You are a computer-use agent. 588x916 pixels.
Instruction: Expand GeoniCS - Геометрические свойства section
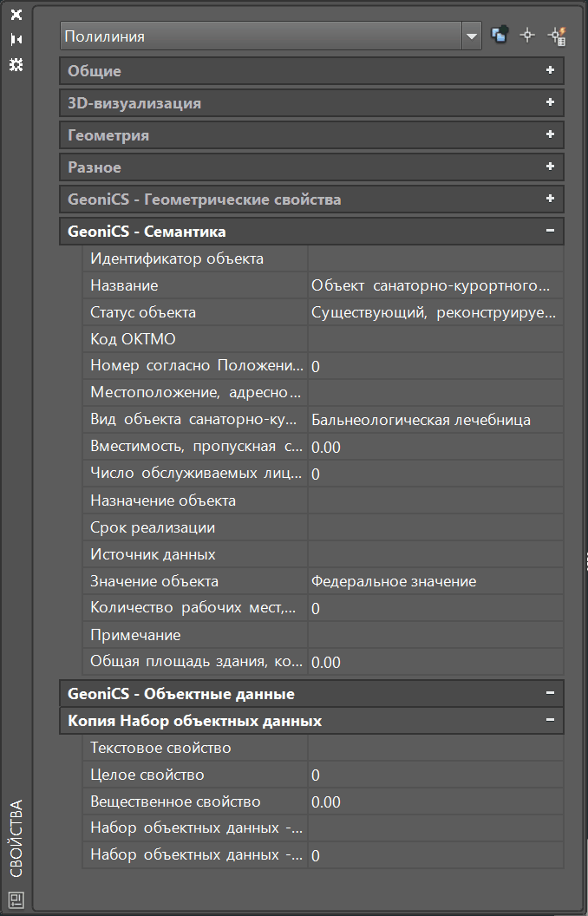pos(550,200)
